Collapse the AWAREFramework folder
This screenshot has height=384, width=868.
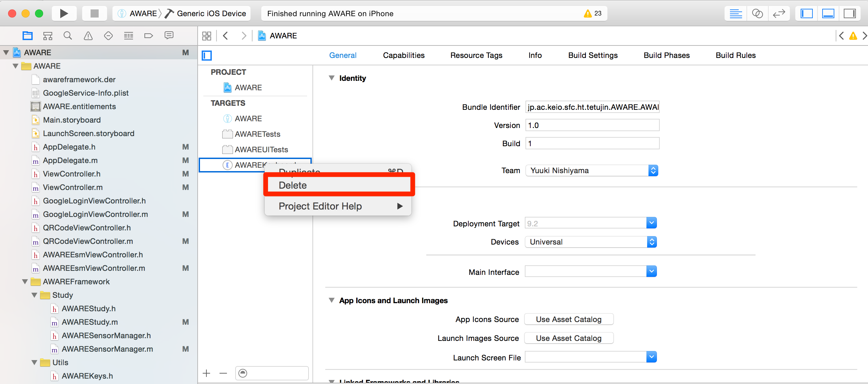tap(25, 282)
